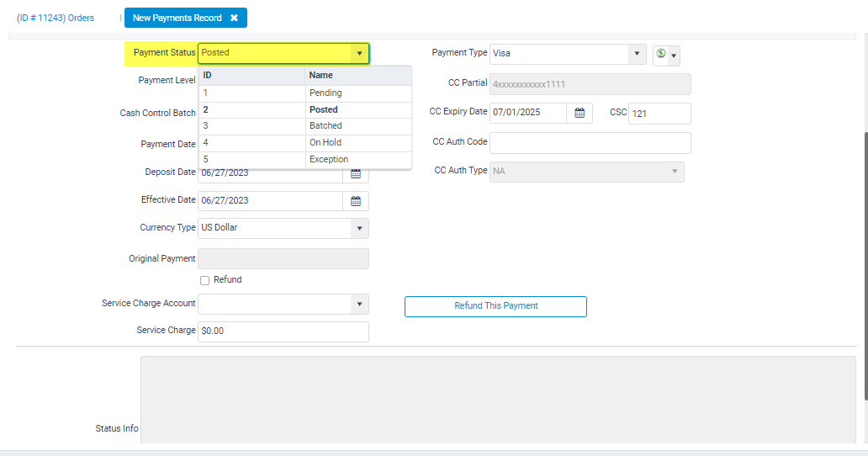This screenshot has height=456, width=868.
Task: Check the Refund checkbox
Action: 205,280
